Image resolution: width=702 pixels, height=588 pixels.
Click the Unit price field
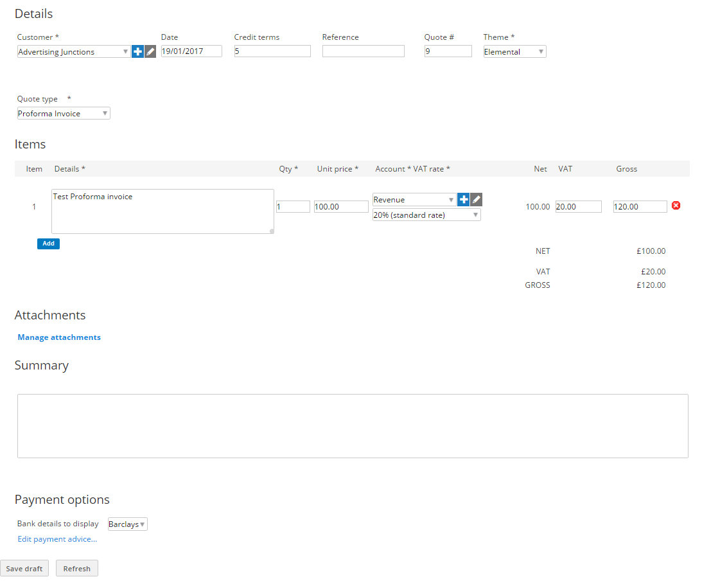pyautogui.click(x=341, y=206)
